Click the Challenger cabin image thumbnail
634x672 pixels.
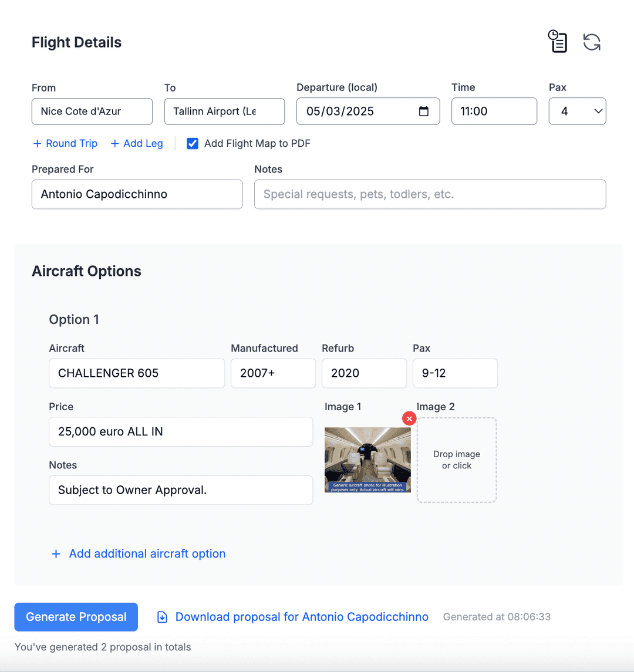tap(367, 460)
